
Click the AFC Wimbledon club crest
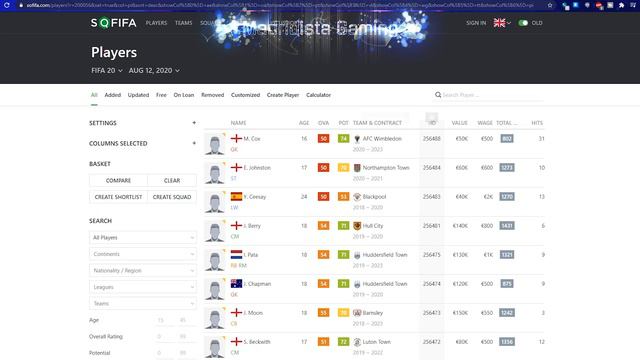click(357, 139)
